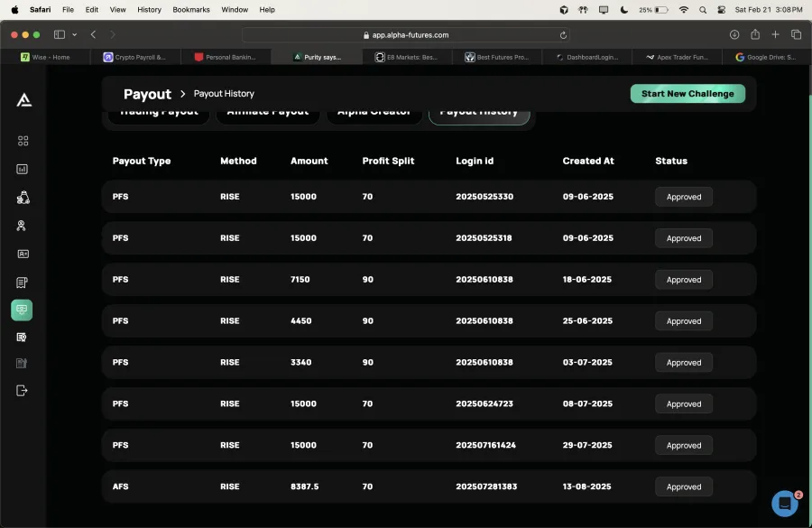This screenshot has width=812, height=528.
Task: Switch to the Best Futures Pro tab
Action: (496, 57)
